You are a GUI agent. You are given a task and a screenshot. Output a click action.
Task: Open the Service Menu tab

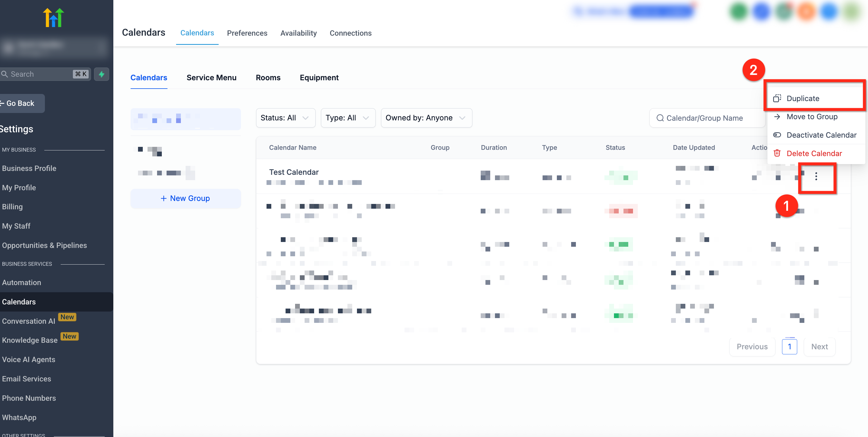coord(211,78)
